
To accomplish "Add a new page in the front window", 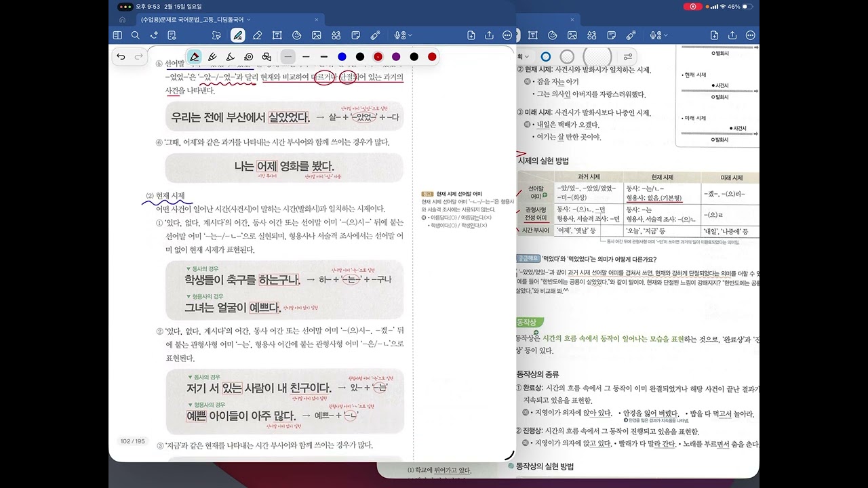I will (x=470, y=35).
